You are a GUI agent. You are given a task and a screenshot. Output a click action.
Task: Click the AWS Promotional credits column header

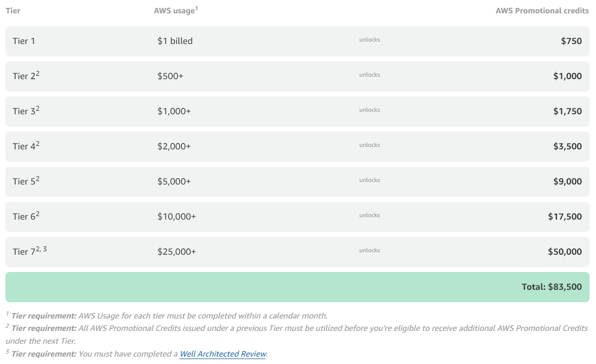(x=542, y=11)
